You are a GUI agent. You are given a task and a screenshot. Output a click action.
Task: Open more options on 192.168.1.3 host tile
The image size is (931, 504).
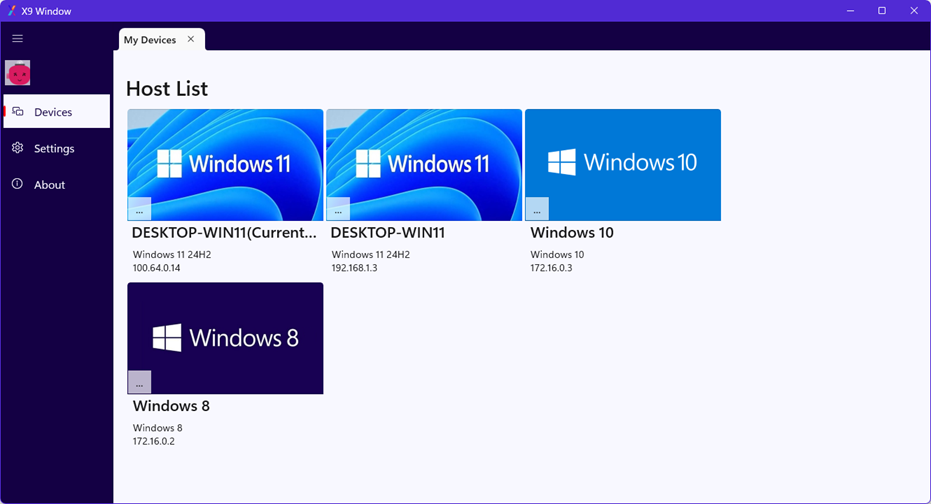[x=338, y=210]
